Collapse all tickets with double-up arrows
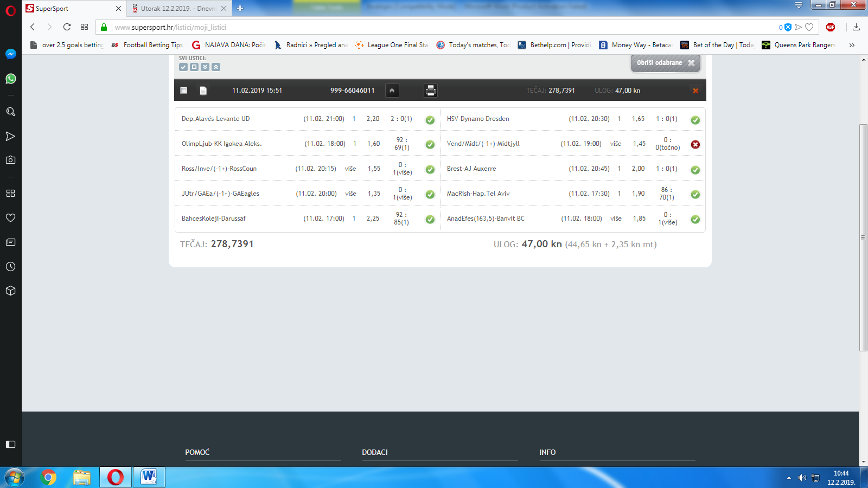 pos(216,67)
